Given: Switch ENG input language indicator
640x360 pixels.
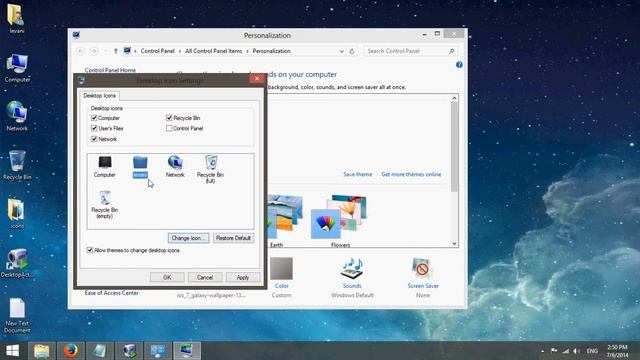Looking at the screenshot, I should pos(592,351).
